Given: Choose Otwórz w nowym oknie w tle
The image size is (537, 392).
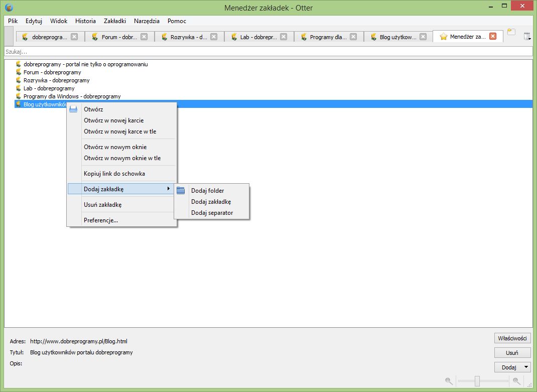Looking at the screenshot, I should (122, 158).
